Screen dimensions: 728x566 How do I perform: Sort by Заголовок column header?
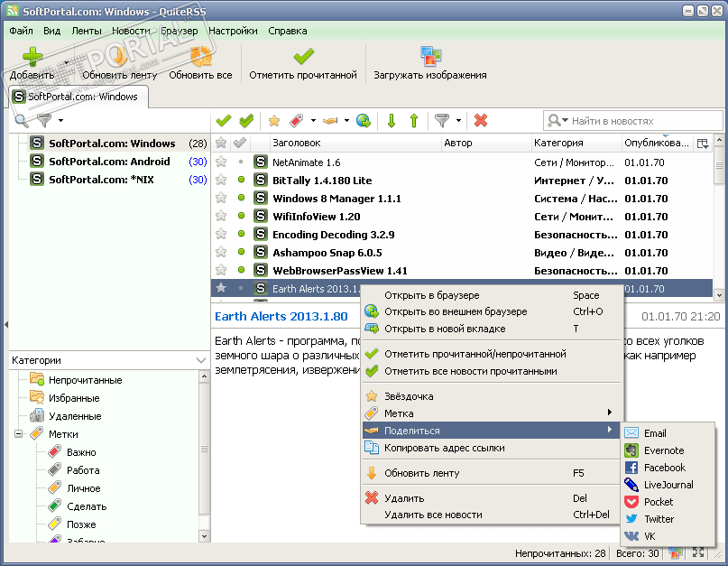(355, 144)
